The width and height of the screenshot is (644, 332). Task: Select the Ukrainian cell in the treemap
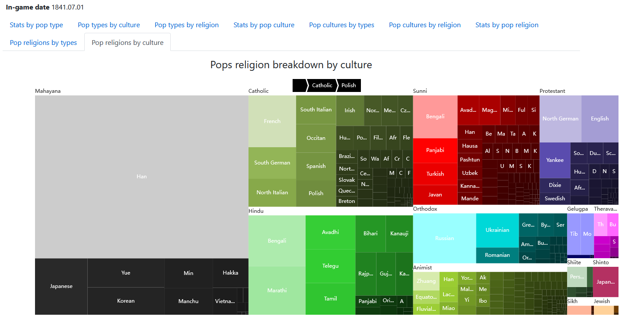tap(497, 230)
